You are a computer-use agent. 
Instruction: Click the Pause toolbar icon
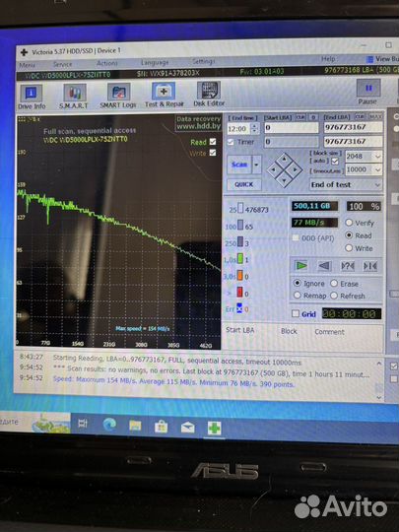pos(367,93)
